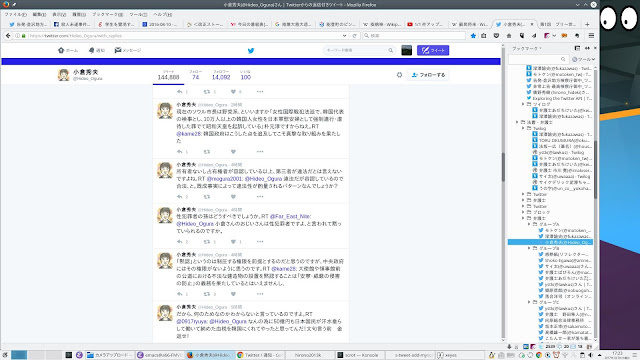Reply to the @Far_East_Nite tweet
Viewport: 640px width, 360px height.
pos(180,242)
